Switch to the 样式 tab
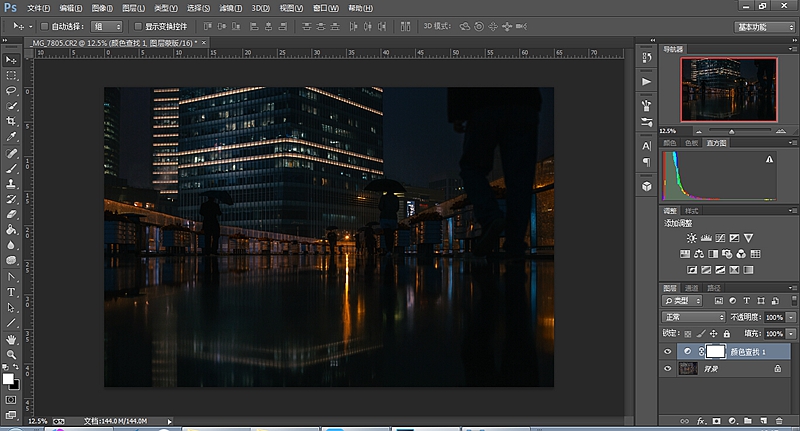 tap(691, 211)
